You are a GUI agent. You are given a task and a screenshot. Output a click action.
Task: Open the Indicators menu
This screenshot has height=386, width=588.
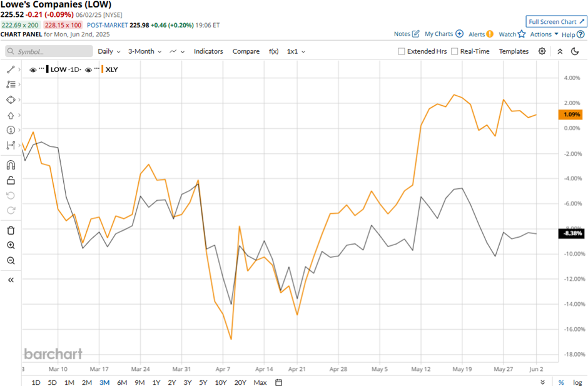point(208,51)
